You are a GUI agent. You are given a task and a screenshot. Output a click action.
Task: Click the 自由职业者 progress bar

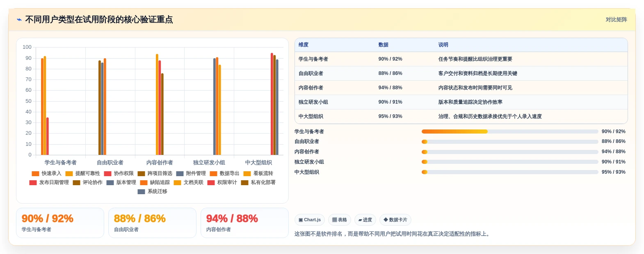(x=510, y=142)
